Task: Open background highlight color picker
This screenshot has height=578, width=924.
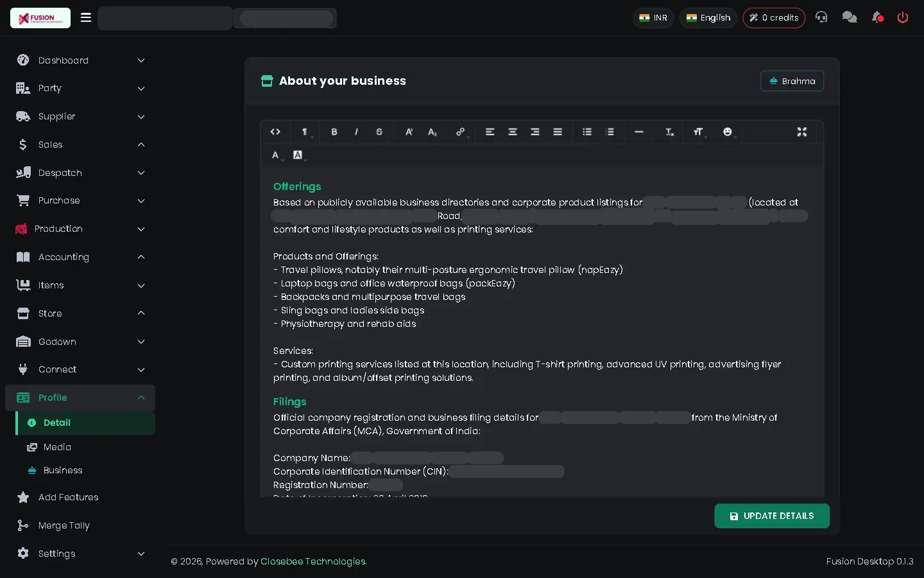Action: click(x=298, y=155)
